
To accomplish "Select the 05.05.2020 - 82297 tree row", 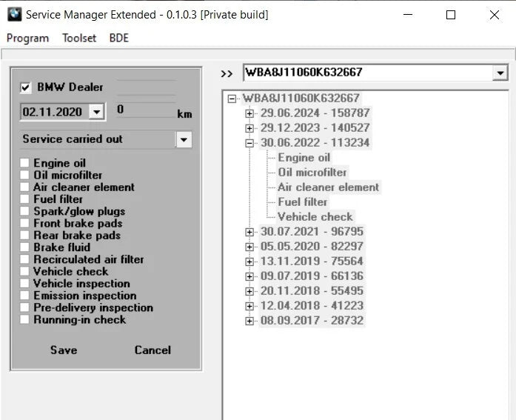I will (x=312, y=247).
